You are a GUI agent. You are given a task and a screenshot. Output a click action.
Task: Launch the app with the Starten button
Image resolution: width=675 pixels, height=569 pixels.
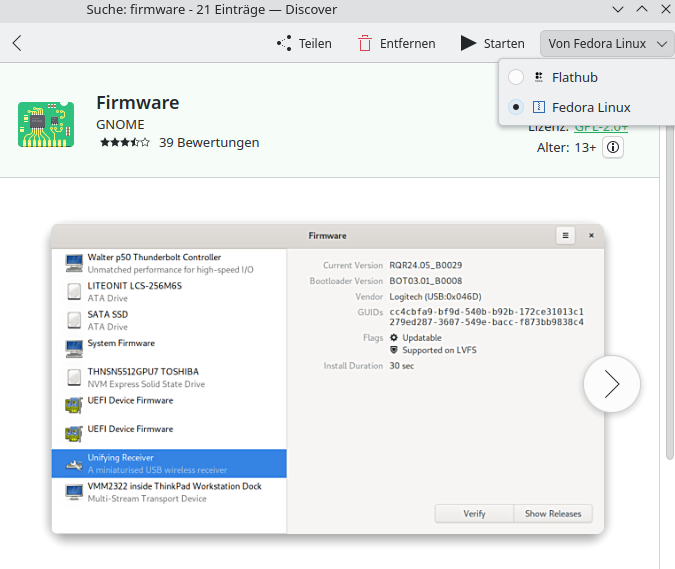click(x=492, y=43)
